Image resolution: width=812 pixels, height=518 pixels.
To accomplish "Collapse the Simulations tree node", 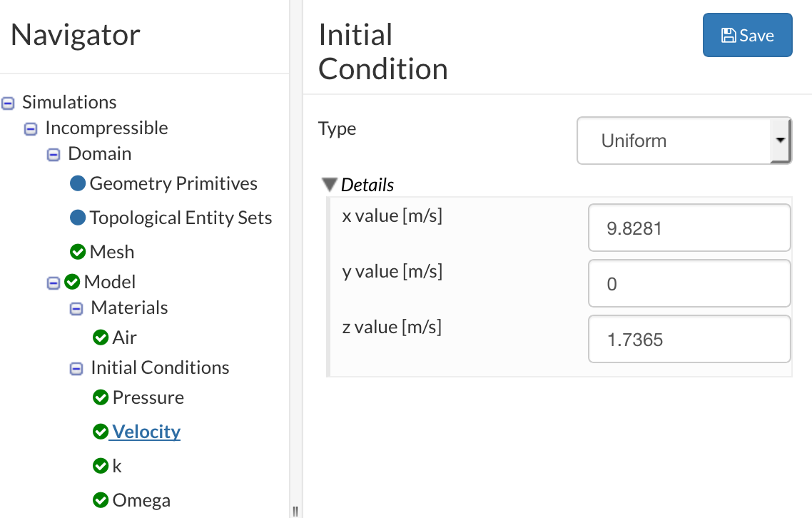I will (x=8, y=103).
